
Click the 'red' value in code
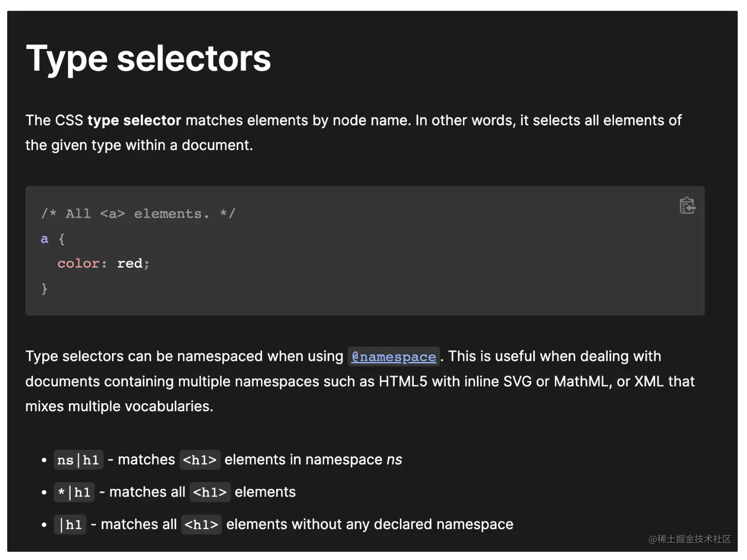(130, 263)
